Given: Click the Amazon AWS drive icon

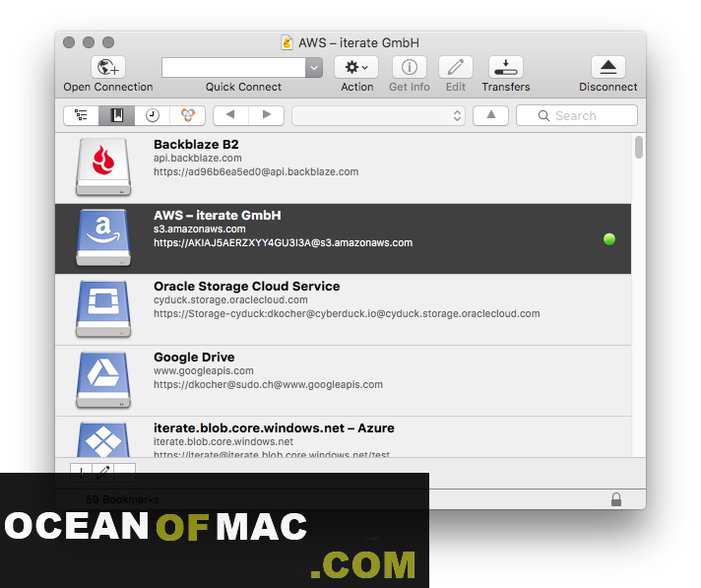Looking at the screenshot, I should (x=103, y=238).
